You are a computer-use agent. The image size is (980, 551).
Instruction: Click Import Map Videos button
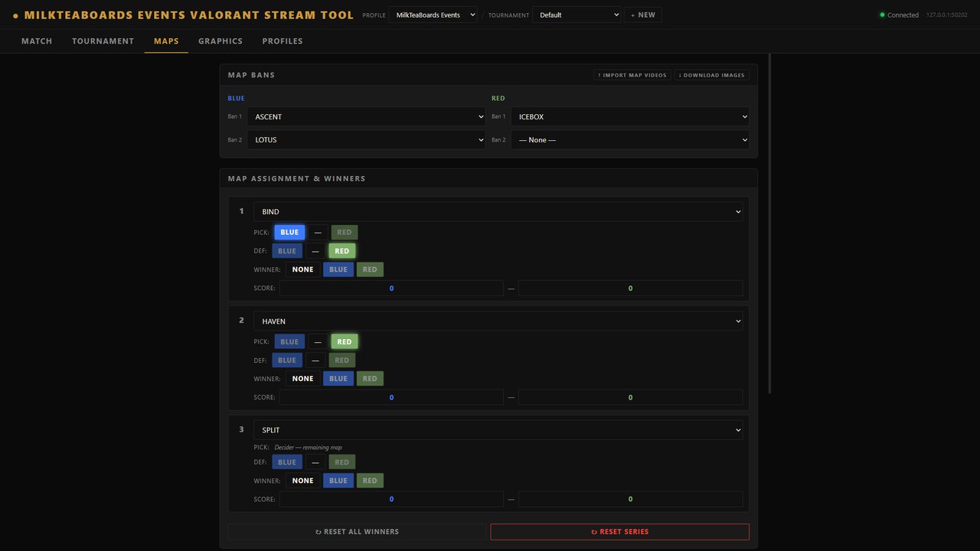click(x=632, y=75)
